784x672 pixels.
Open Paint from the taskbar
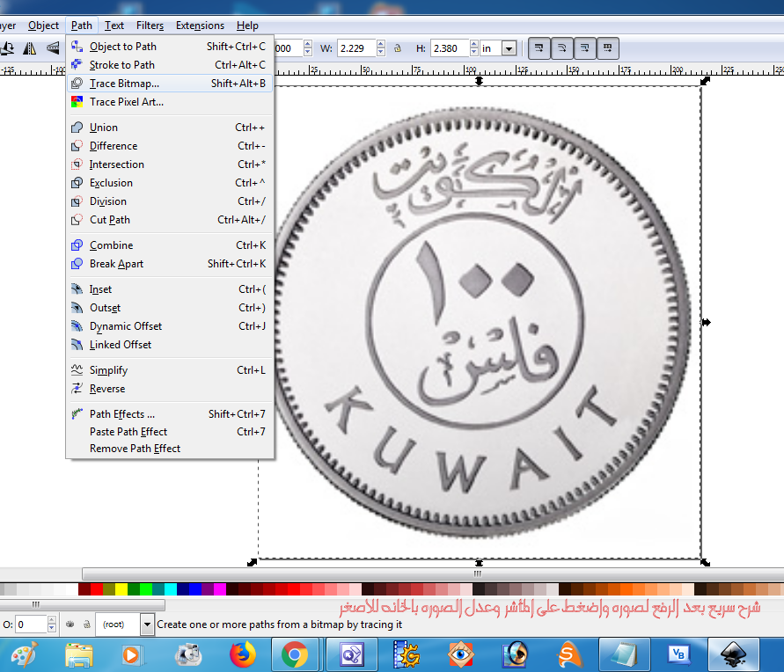24,654
